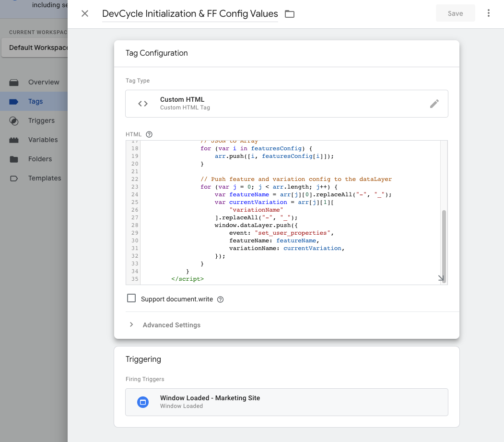The height and width of the screenshot is (442, 504).
Task: Open the three-dot more actions menu
Action: click(488, 13)
